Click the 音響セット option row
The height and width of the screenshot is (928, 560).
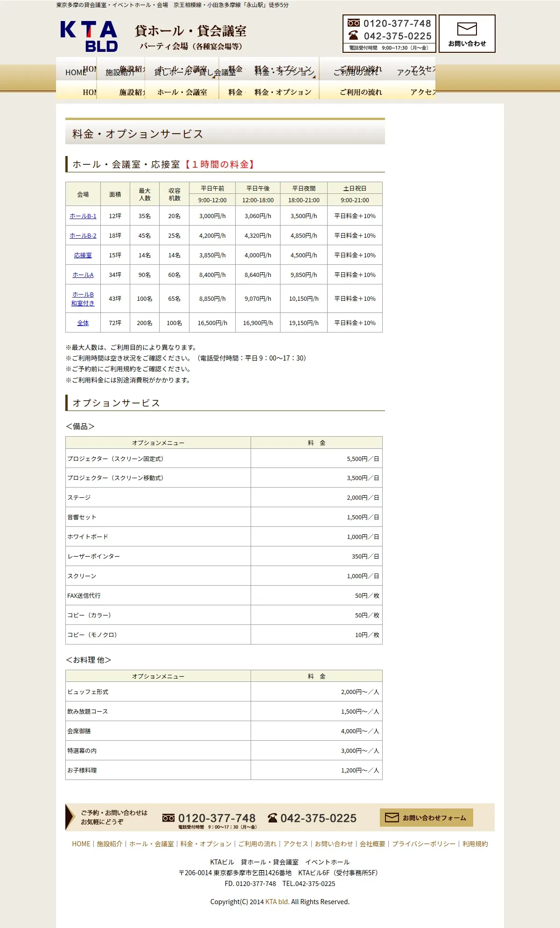tap(224, 517)
